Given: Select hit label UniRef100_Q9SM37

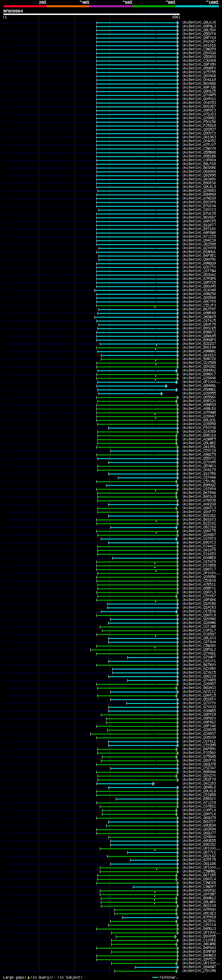Looking at the screenshot, I should (x=199, y=129).
